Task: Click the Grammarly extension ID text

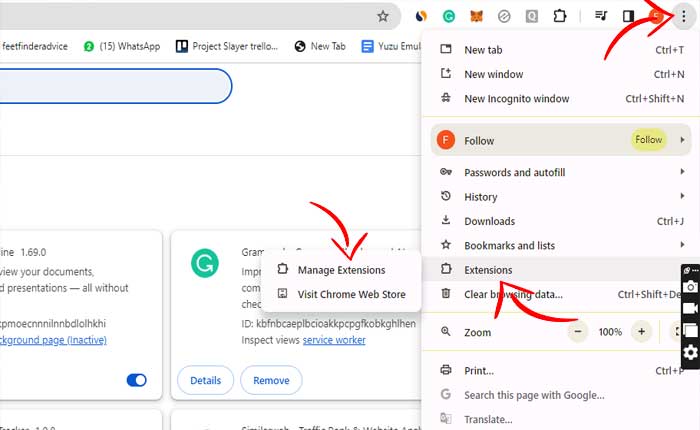Action: coord(329,324)
